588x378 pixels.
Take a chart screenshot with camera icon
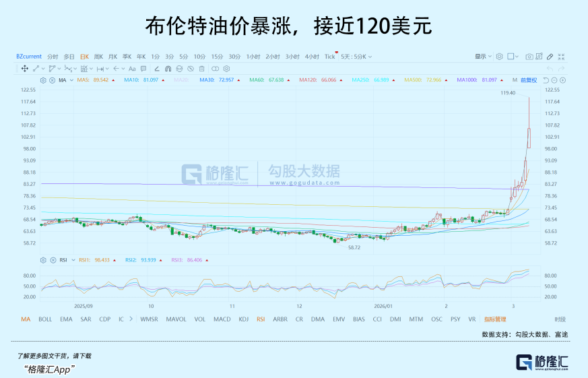coord(529,57)
